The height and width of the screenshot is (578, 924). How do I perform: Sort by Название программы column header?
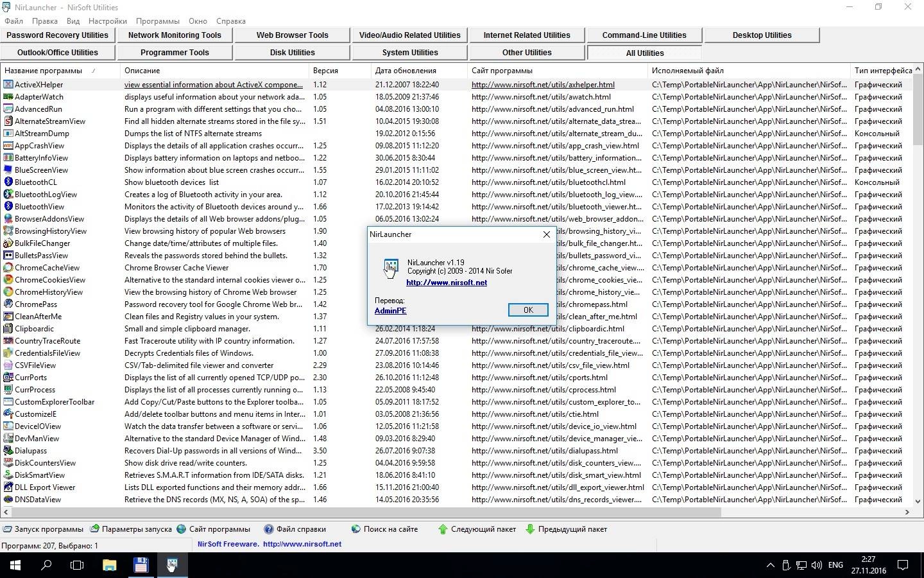point(60,71)
